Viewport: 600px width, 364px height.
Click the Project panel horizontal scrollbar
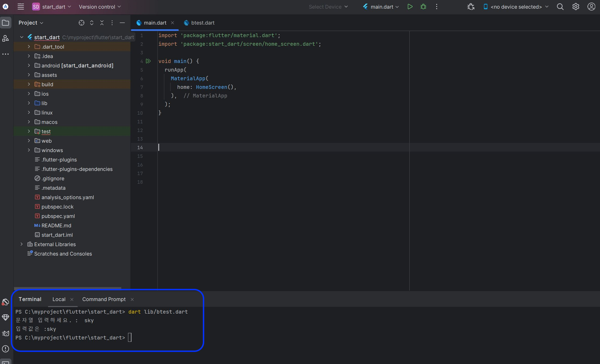67,288
